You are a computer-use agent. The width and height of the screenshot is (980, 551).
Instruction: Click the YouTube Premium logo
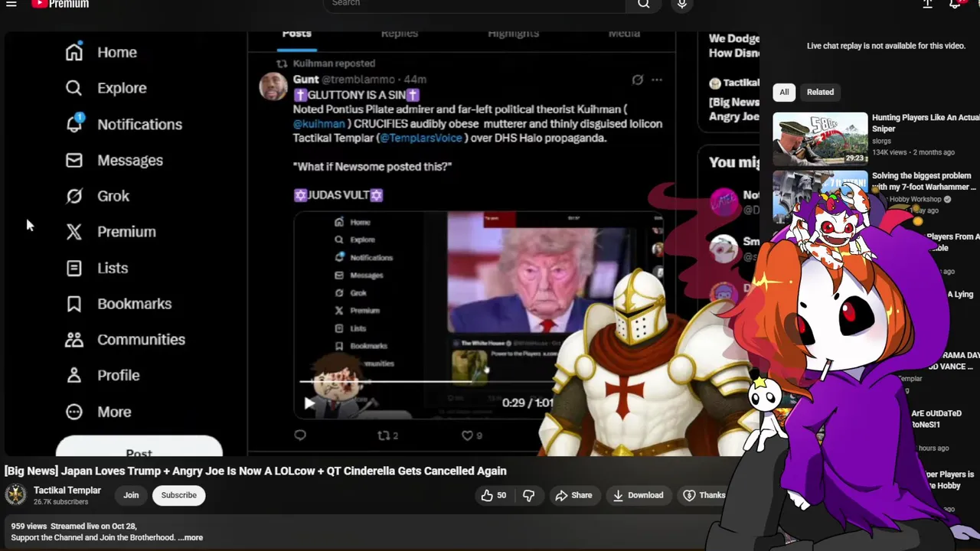coord(60,4)
